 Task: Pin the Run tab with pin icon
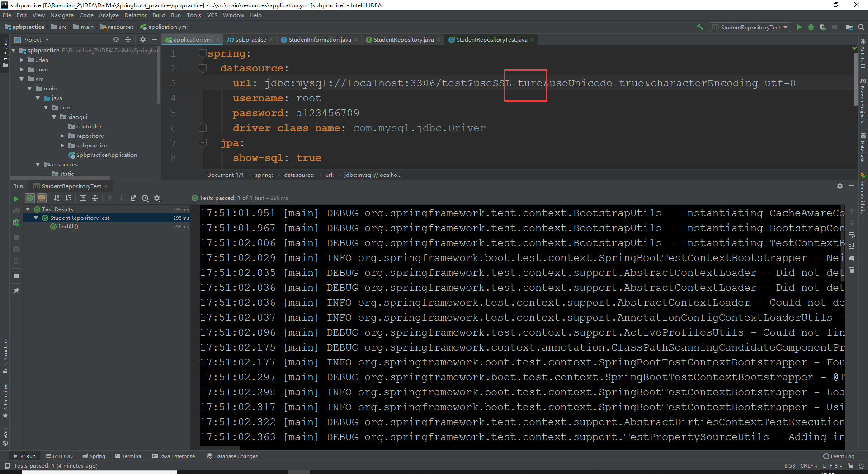pos(16,291)
